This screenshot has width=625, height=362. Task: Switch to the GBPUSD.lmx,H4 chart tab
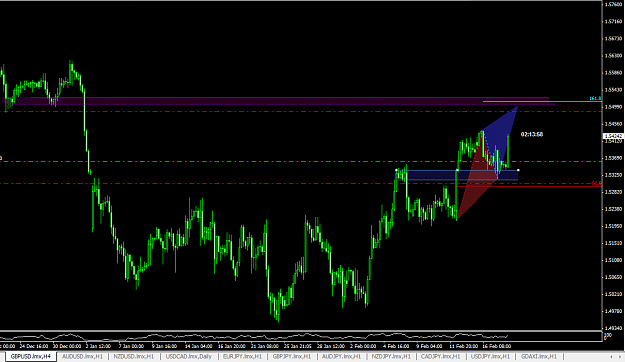coord(31,356)
